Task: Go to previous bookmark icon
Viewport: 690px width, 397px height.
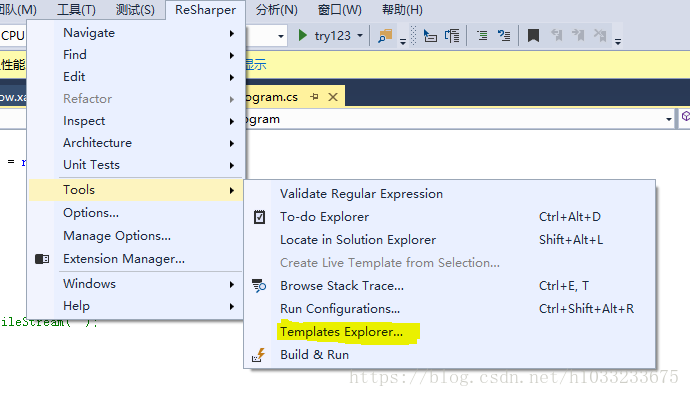Action: (x=556, y=35)
